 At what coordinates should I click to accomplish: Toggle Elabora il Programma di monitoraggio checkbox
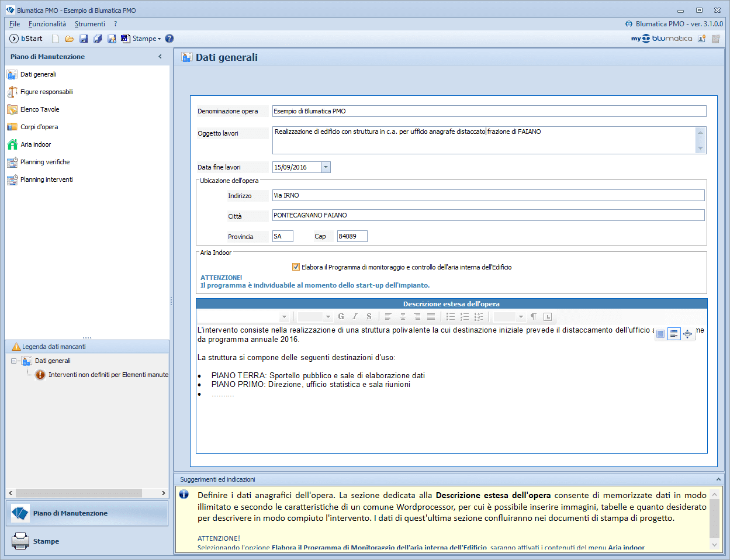[x=296, y=267]
